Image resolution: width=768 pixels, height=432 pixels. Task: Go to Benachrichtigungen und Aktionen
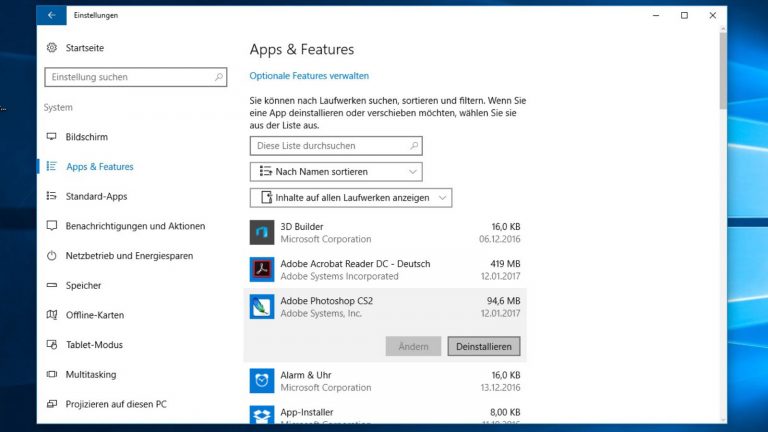coord(135,226)
